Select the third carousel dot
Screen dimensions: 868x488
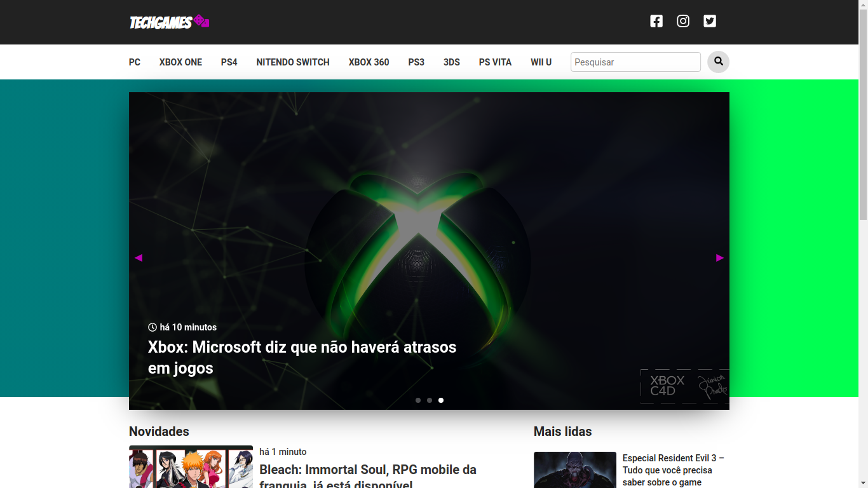pyautogui.click(x=441, y=400)
